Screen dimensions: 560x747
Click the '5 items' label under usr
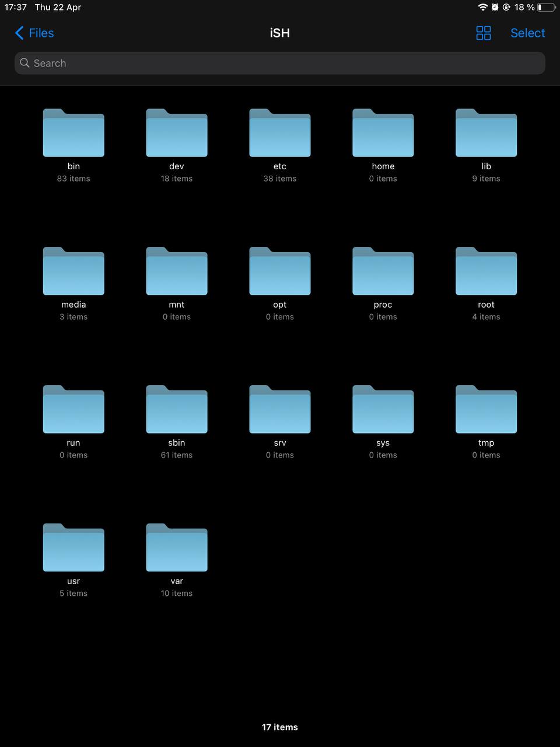(x=73, y=594)
